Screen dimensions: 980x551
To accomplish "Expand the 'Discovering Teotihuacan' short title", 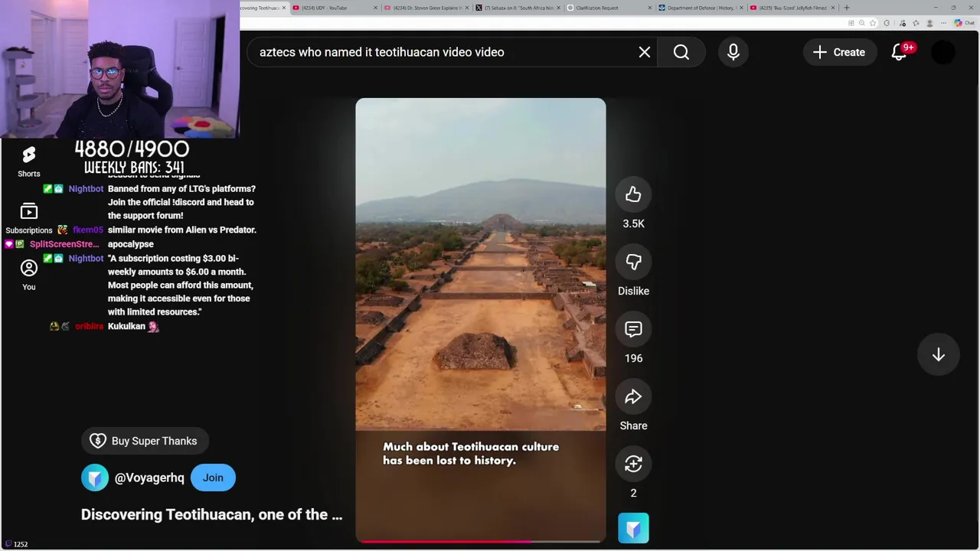I will 211,514.
